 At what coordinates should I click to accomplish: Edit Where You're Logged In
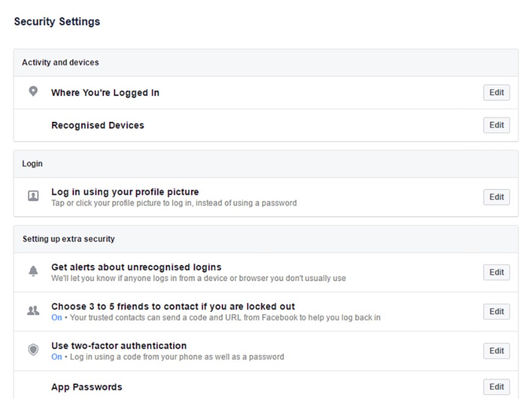(496, 92)
